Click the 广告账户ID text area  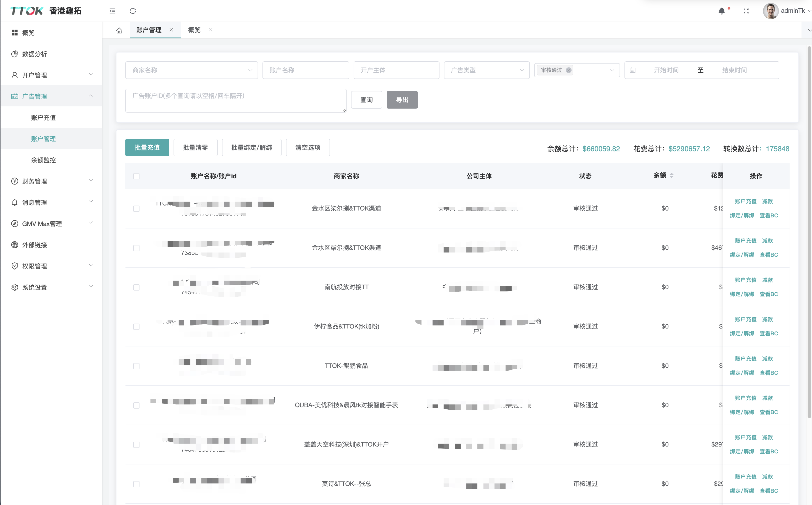[x=236, y=100]
